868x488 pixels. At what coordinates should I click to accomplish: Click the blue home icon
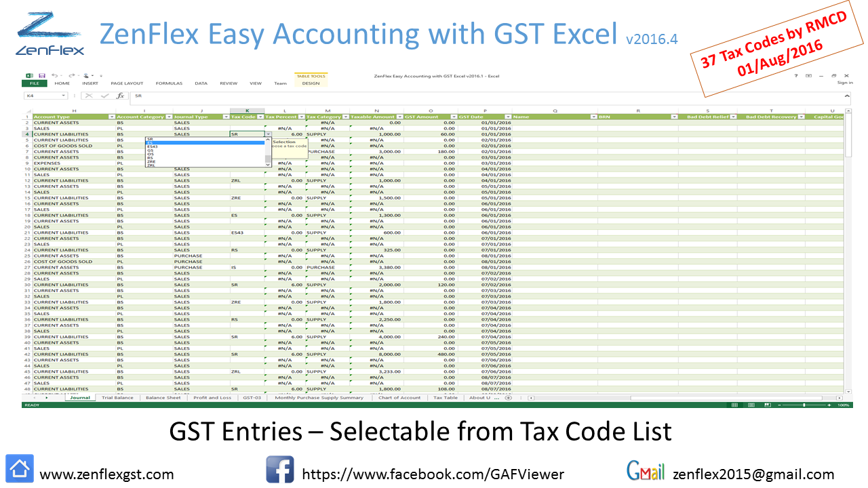click(x=20, y=469)
